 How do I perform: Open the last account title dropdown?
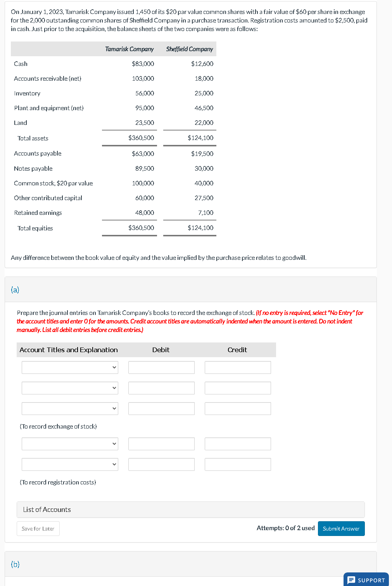[x=70, y=464]
